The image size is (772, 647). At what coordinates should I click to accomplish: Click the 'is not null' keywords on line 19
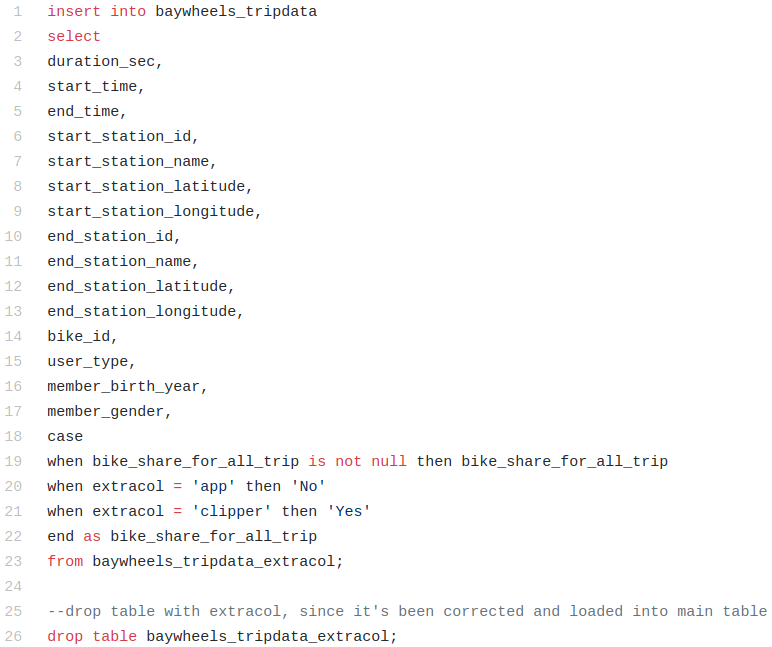[357, 461]
